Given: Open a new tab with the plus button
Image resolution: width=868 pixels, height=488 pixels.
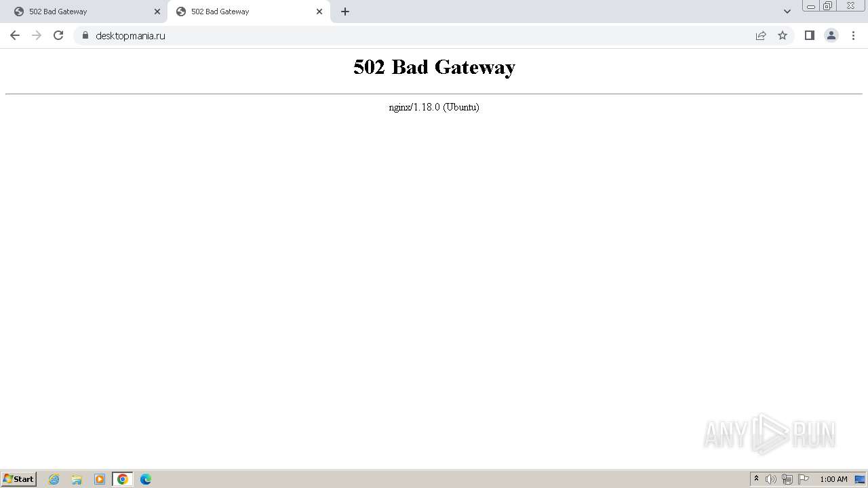Looking at the screenshot, I should tap(345, 12).
